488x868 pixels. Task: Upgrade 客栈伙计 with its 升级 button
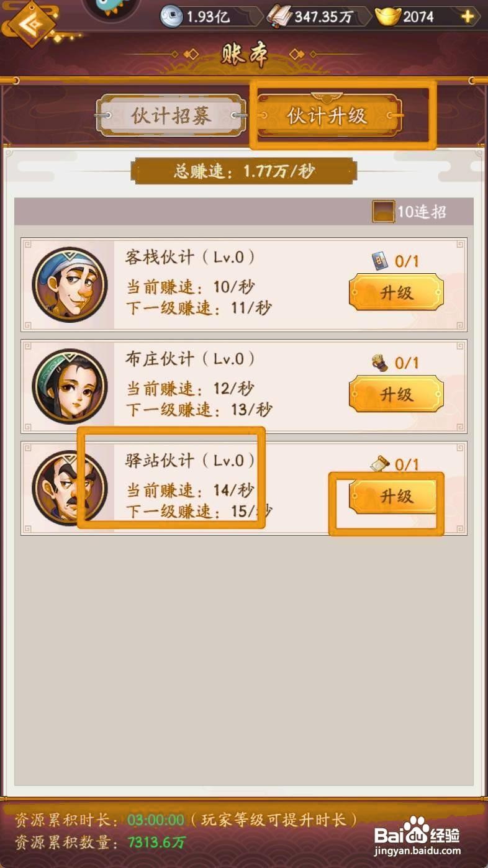point(396,292)
